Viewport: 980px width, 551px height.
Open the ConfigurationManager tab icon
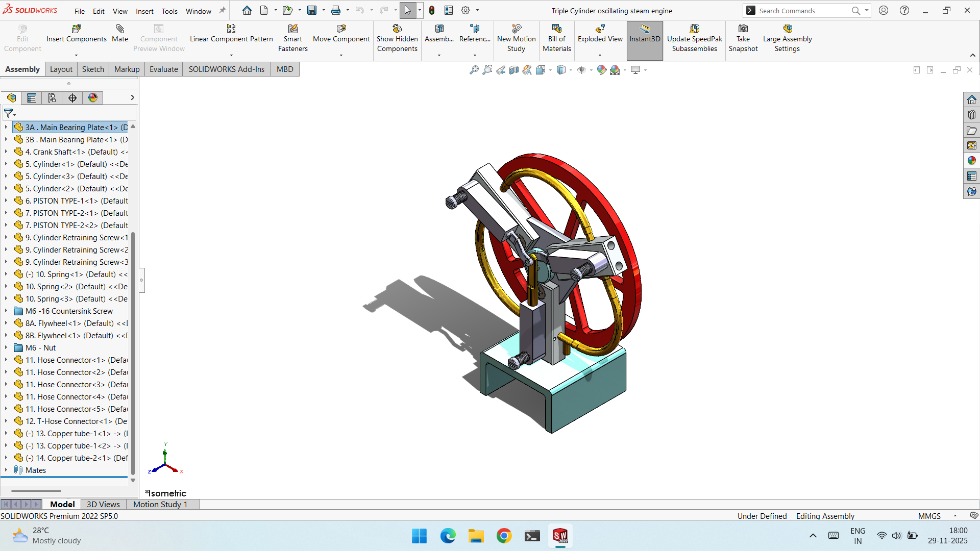52,98
